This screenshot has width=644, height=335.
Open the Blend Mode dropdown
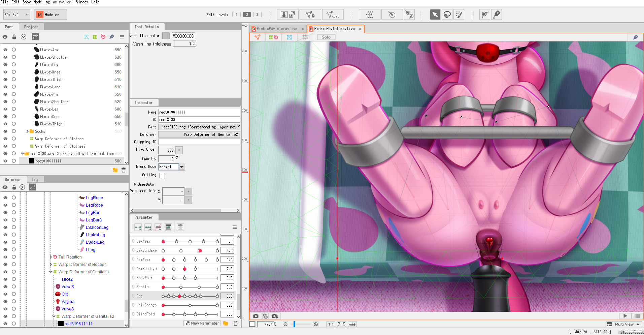click(x=182, y=167)
